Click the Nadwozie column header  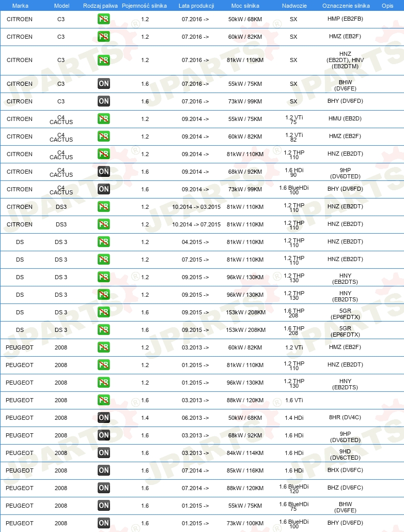(x=294, y=6)
